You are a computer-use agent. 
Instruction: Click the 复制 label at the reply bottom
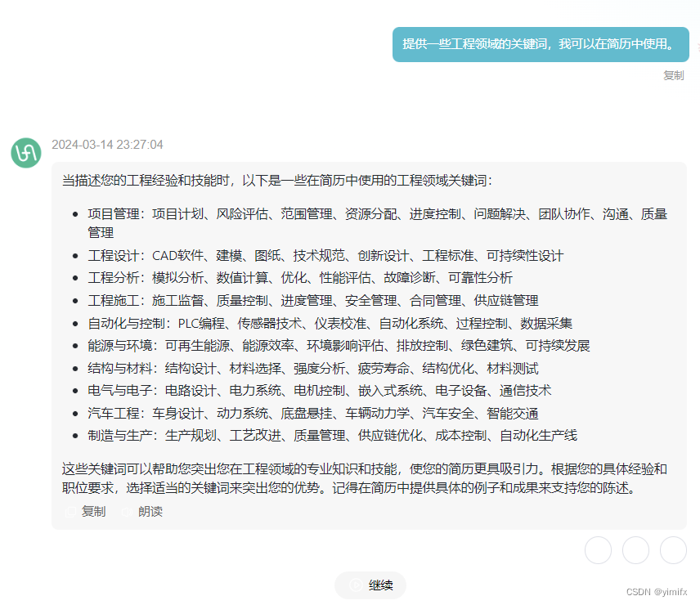click(93, 511)
